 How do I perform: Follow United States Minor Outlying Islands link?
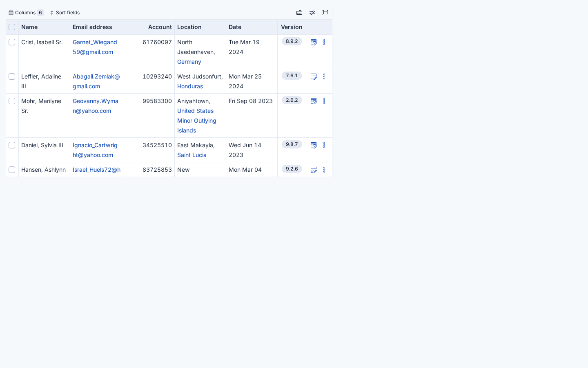point(197,121)
